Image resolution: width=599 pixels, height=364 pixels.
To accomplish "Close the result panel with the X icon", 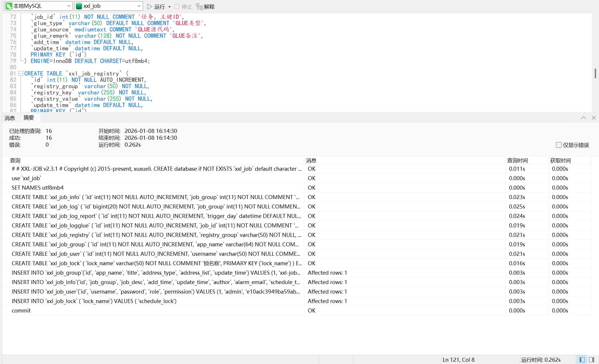I will point(594,118).
